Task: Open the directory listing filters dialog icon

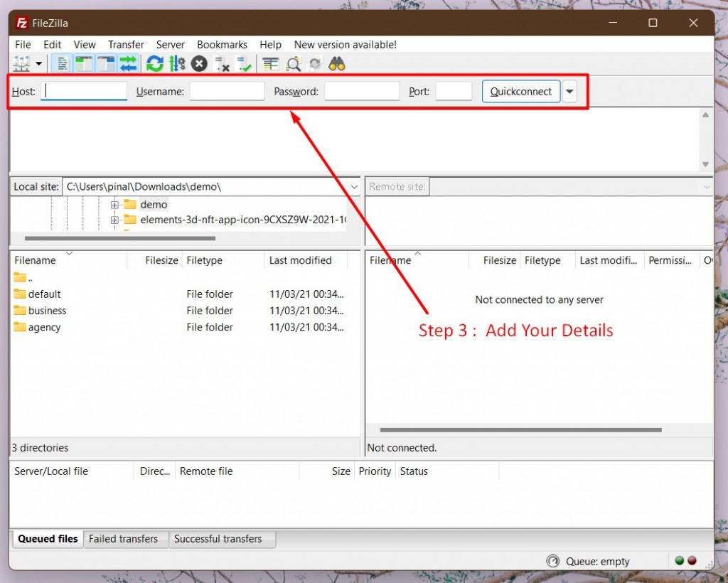Action: pyautogui.click(x=270, y=63)
